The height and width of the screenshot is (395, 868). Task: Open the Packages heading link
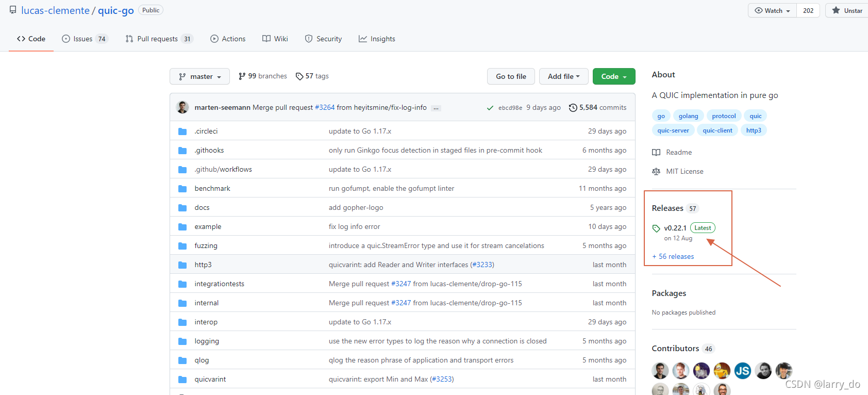coord(669,293)
